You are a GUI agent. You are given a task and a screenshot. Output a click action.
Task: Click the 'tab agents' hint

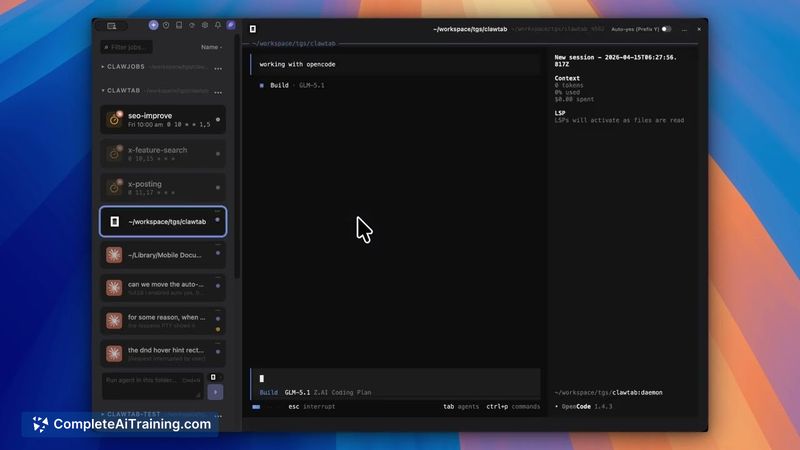click(x=461, y=407)
